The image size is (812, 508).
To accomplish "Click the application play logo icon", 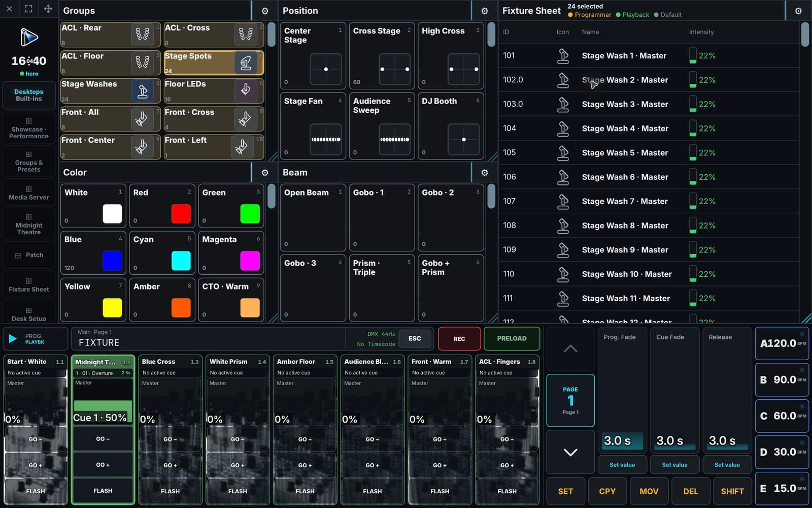I will click(29, 37).
